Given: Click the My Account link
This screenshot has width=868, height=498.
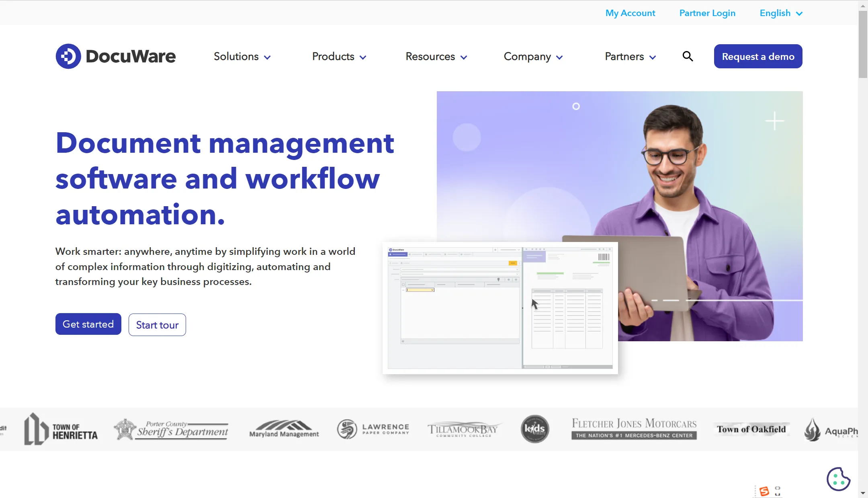Looking at the screenshot, I should click(x=630, y=12).
